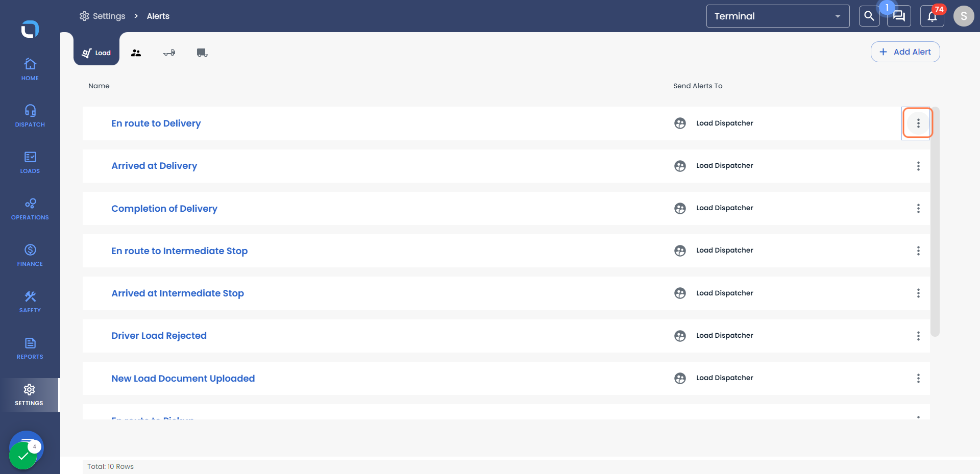Switch to the Load alerts tab
Screen dimensions: 980x474
click(x=96, y=53)
